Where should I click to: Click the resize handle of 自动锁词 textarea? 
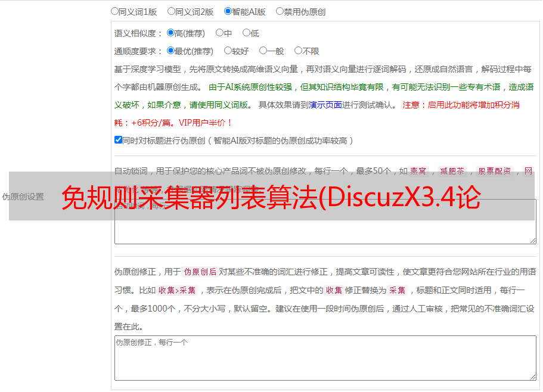click(533, 241)
